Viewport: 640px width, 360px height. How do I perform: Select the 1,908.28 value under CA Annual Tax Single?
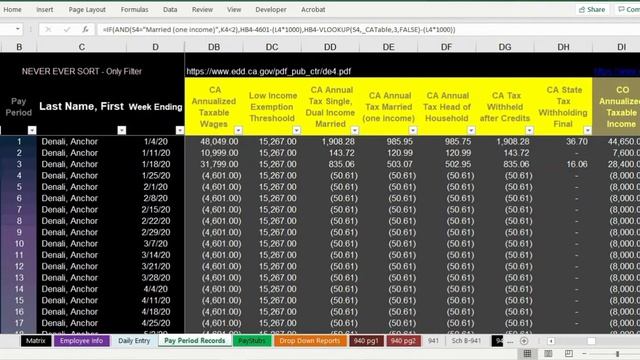330,142
